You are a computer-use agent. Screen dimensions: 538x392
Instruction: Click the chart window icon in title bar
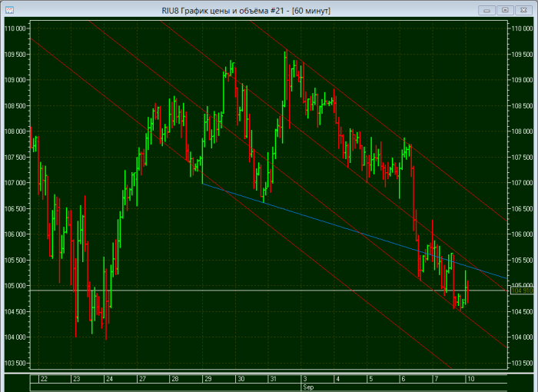click(9, 10)
